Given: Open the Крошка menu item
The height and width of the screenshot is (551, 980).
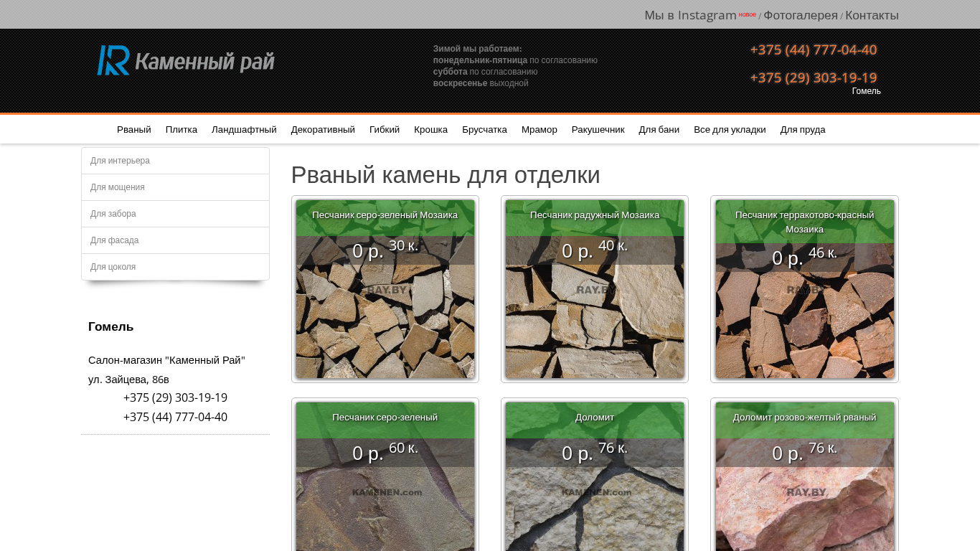Looking at the screenshot, I should tap(430, 130).
